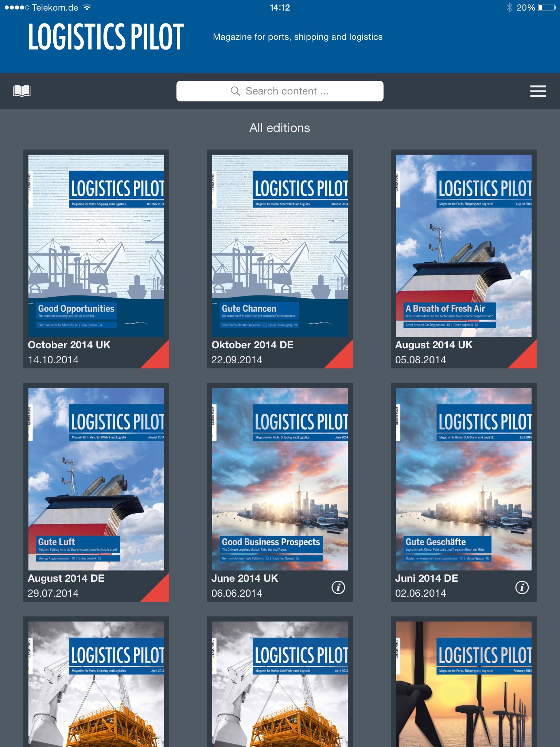Click the date '22.09.2014'
560x747 pixels.
pos(237,360)
